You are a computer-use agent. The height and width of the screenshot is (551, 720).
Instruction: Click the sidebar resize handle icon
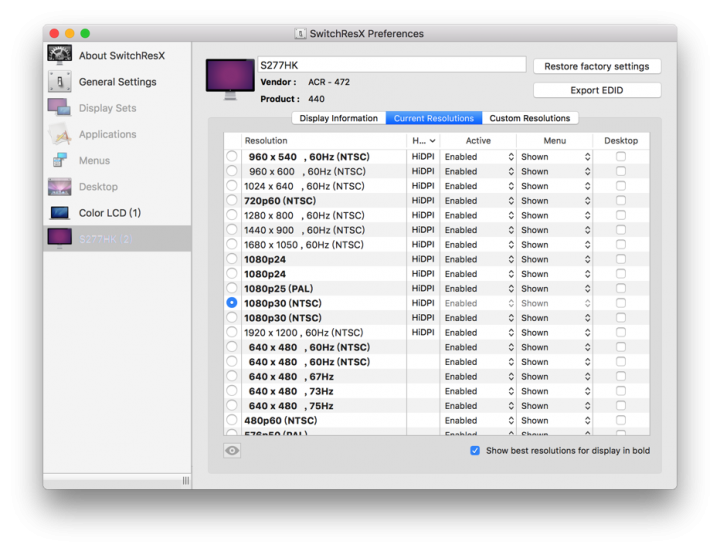coord(186,480)
